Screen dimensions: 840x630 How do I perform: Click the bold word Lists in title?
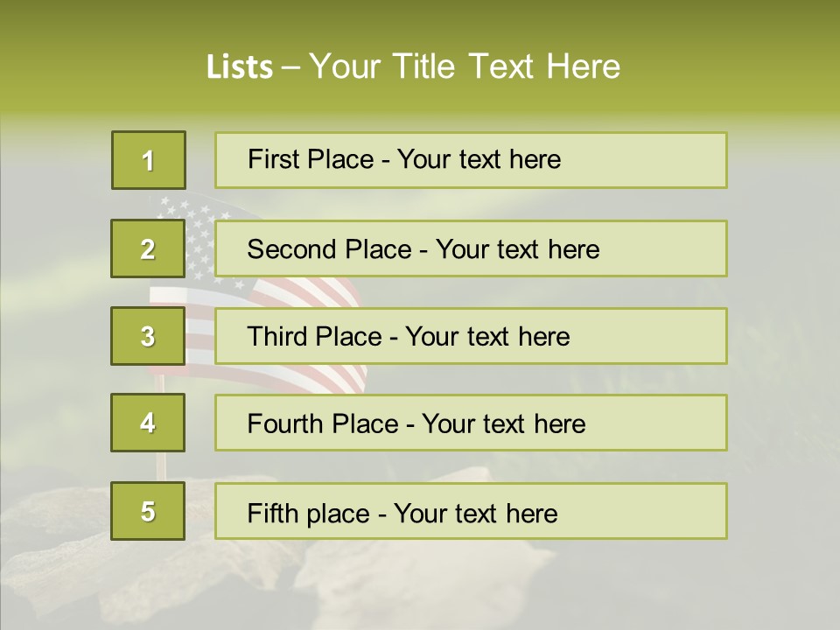(x=239, y=66)
